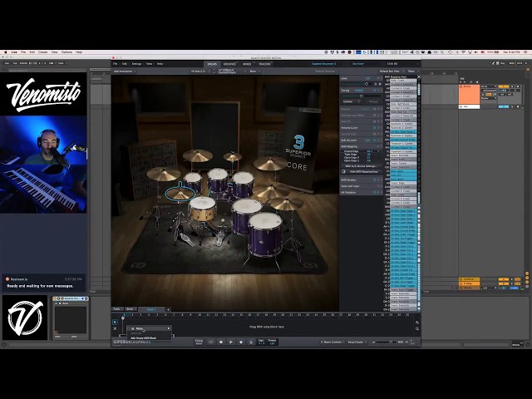Click the Stop transport button
This screenshot has width=532, height=399.
point(221,342)
